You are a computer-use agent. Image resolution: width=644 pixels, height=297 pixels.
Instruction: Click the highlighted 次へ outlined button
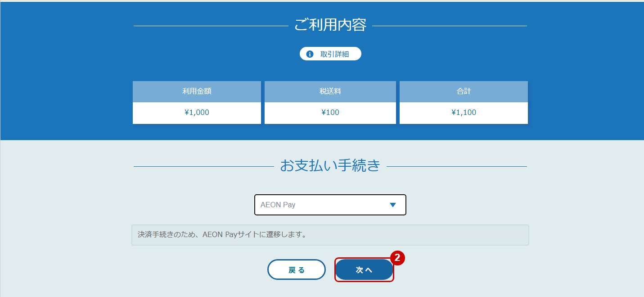pyautogui.click(x=364, y=269)
